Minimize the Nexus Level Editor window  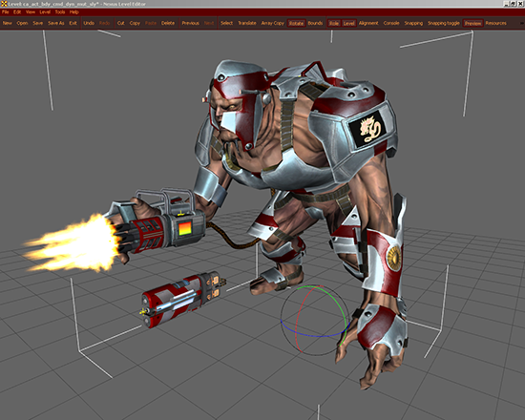click(x=507, y=4)
